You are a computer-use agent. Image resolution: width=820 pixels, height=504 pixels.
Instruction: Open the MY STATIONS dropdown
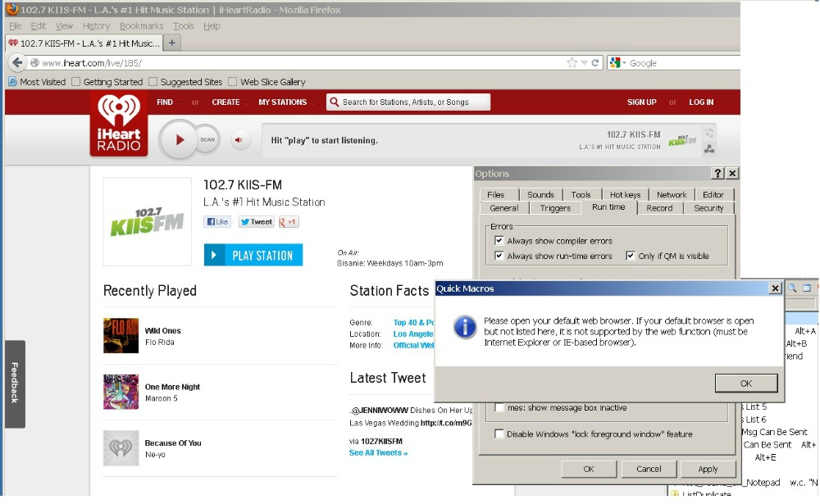(286, 102)
